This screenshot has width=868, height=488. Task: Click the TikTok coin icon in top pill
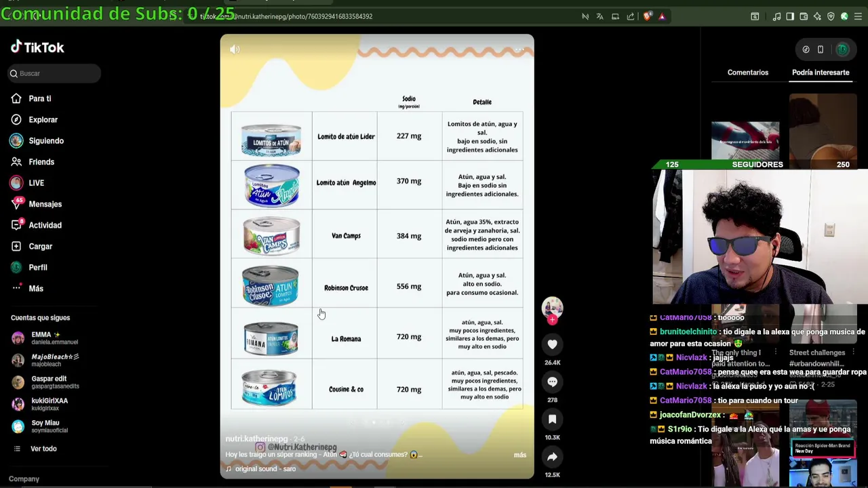[x=806, y=49]
